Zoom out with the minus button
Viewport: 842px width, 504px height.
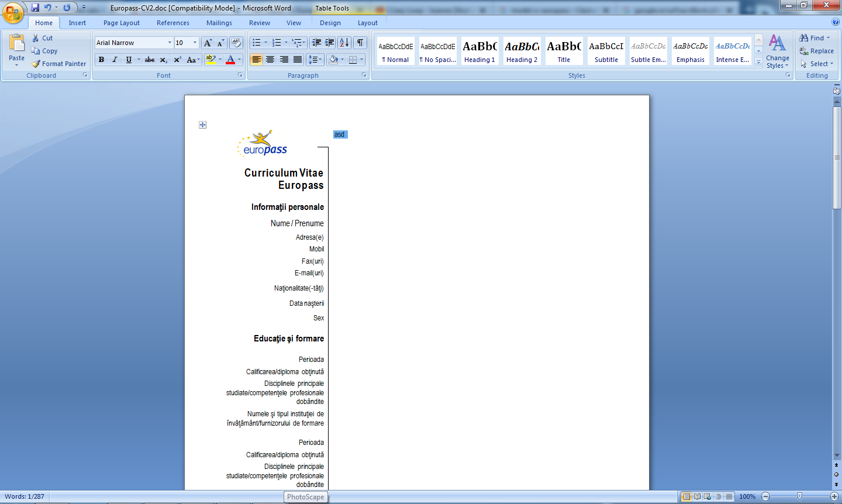point(765,496)
